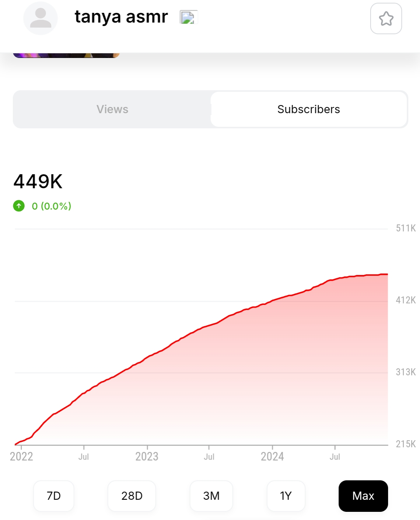This screenshot has width=420, height=520.
Task: Click the favorite star icon
Action: [x=386, y=18]
